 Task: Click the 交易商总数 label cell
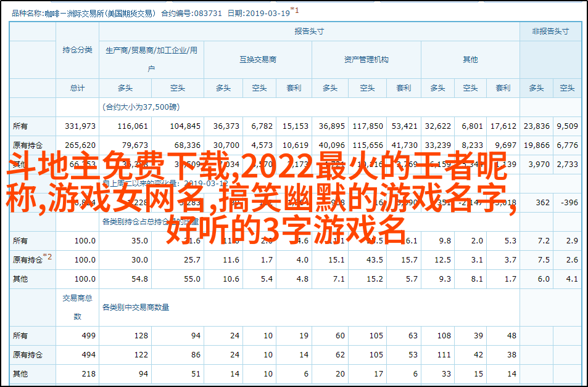coord(77,308)
